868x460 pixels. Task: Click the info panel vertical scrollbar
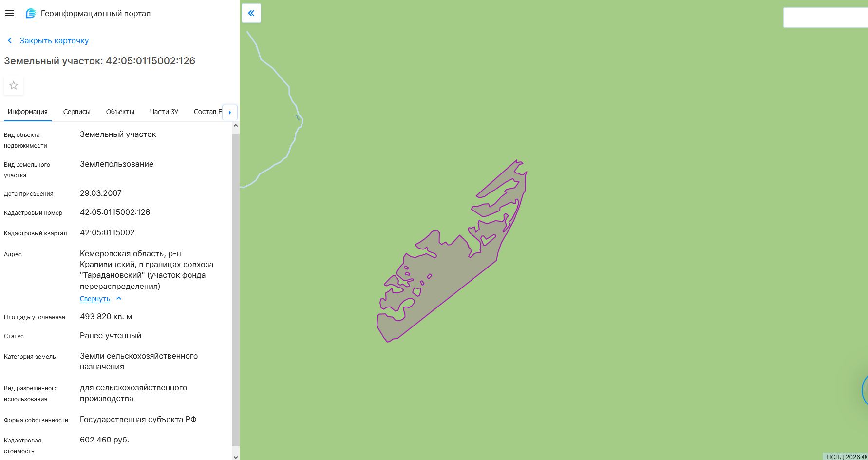coord(236,290)
